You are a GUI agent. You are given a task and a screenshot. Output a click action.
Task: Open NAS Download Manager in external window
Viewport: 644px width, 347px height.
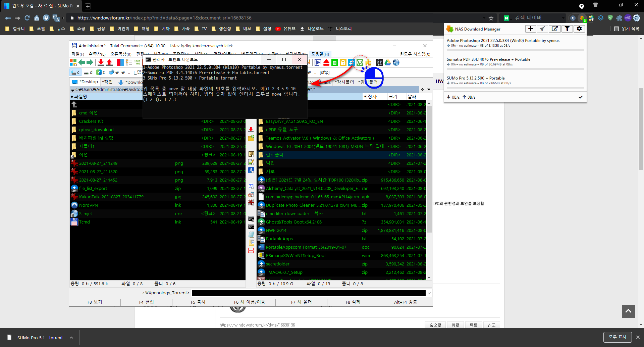tap(555, 29)
